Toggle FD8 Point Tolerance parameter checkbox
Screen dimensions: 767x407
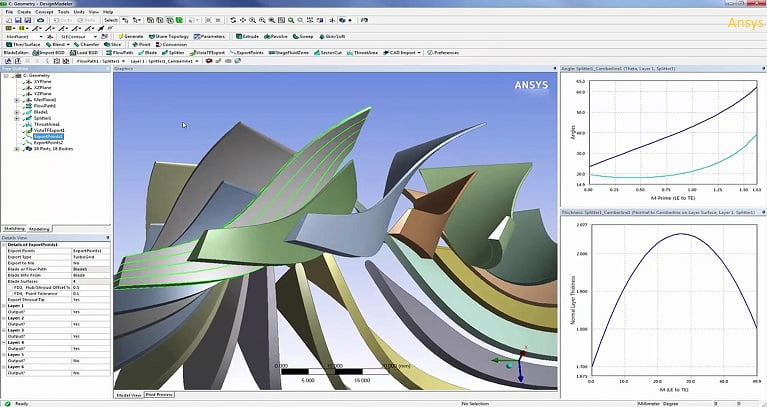pyautogui.click(x=9, y=294)
